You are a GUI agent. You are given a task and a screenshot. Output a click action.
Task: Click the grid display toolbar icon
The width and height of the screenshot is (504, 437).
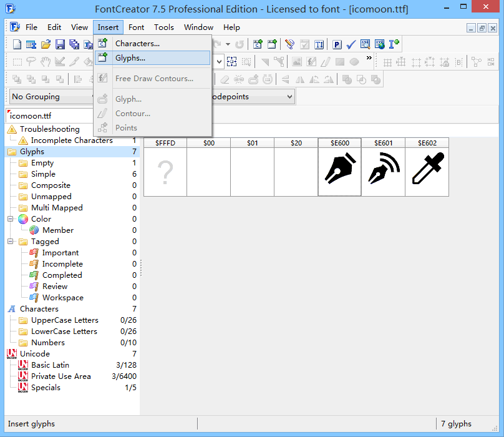pos(387,62)
